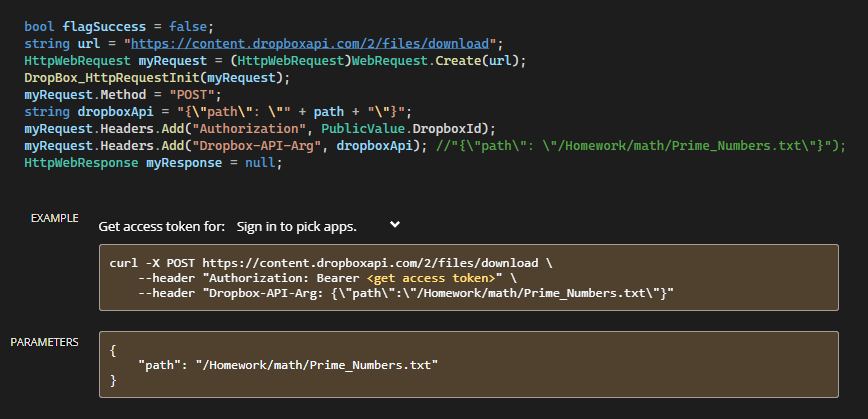The image size is (868, 419).
Task: Click the Dropbox-API-Arg header line in the curl example
Action: 406,293
